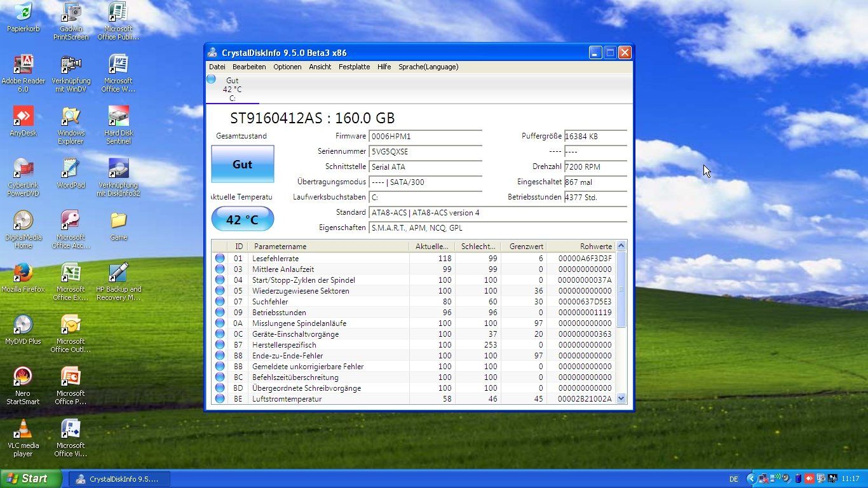Open the Game folder on the desktop
Viewport: 868px width, 488px height.
(x=118, y=226)
